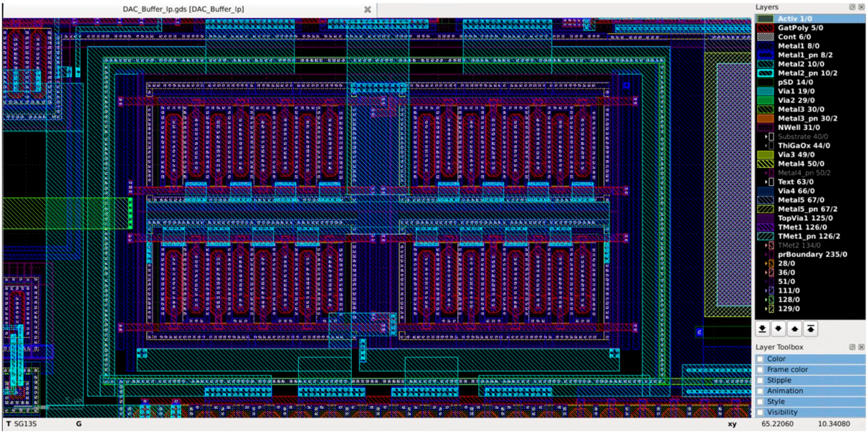The height and width of the screenshot is (433, 868).
Task: Expand the Text 63/0 layer arrow
Action: tap(766, 182)
